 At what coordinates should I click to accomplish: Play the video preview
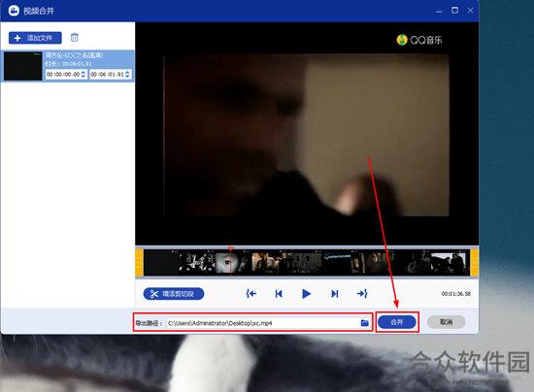[306, 294]
